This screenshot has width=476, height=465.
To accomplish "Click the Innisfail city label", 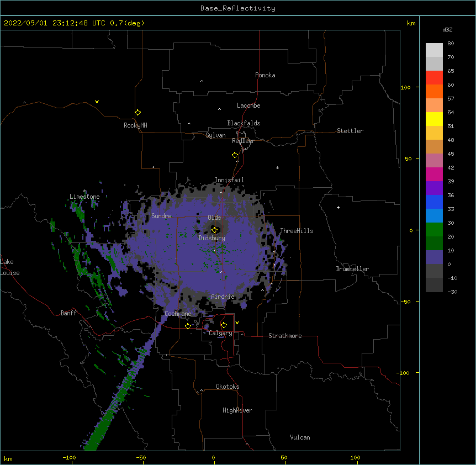I will [x=229, y=180].
